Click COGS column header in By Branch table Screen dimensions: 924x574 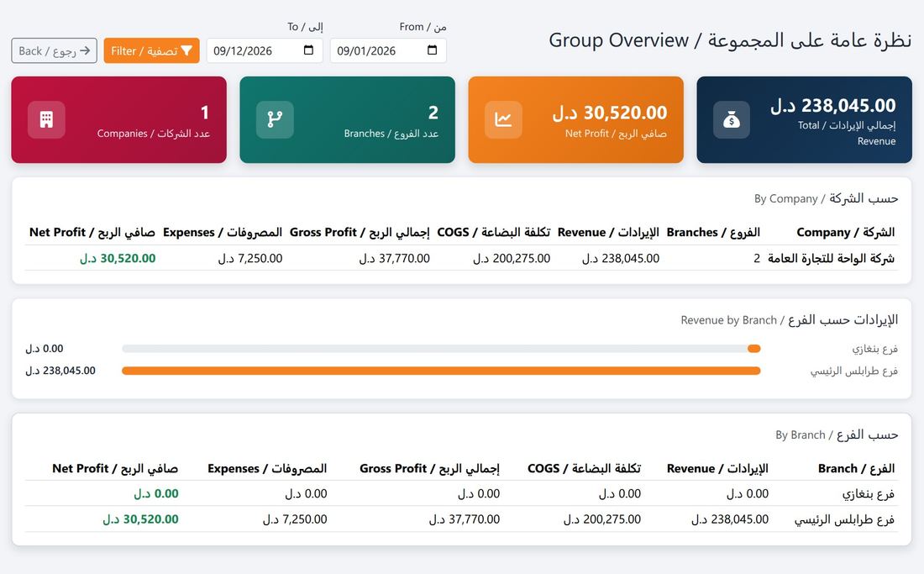[x=584, y=468]
